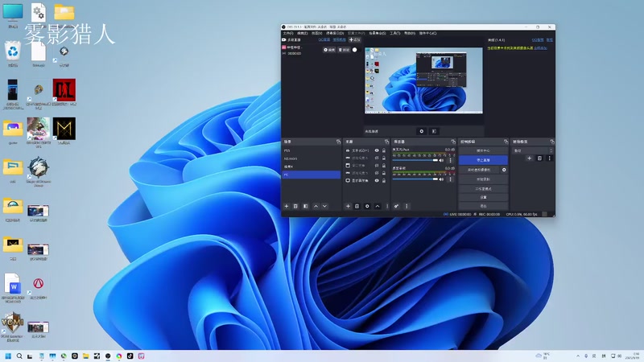Toggle the lock on the 文本 (GDI+) source

[384, 150]
